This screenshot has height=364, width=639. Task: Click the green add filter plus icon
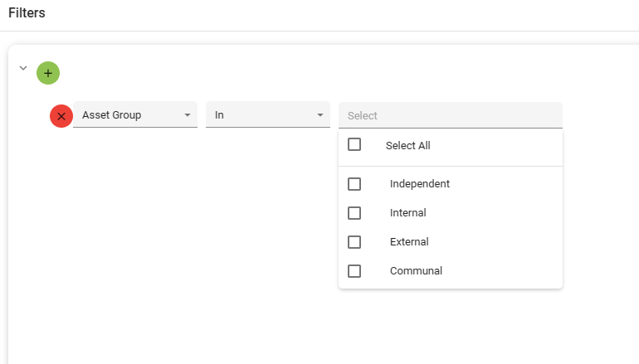(48, 73)
